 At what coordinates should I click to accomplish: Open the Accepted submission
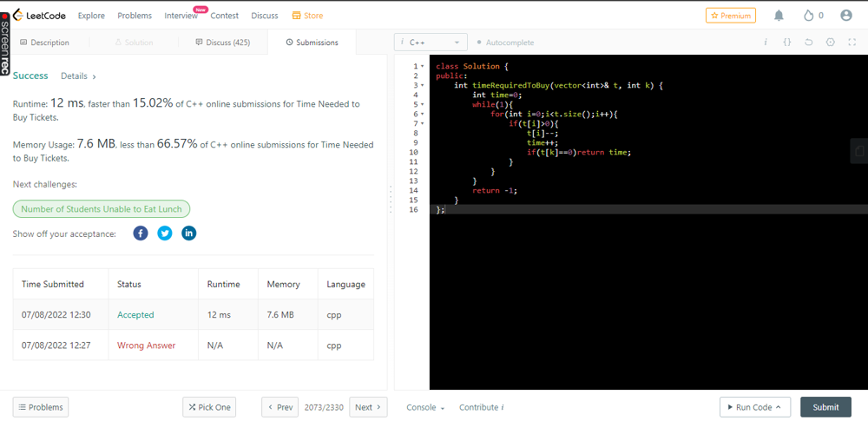[135, 314]
